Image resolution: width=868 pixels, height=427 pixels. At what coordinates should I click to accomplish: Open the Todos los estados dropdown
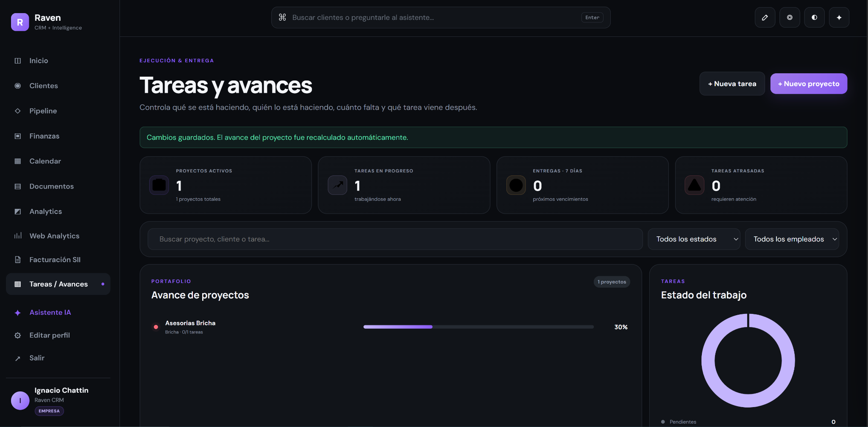694,239
